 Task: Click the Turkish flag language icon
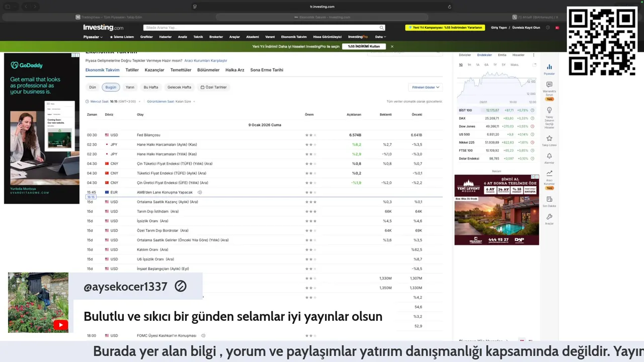557,28
